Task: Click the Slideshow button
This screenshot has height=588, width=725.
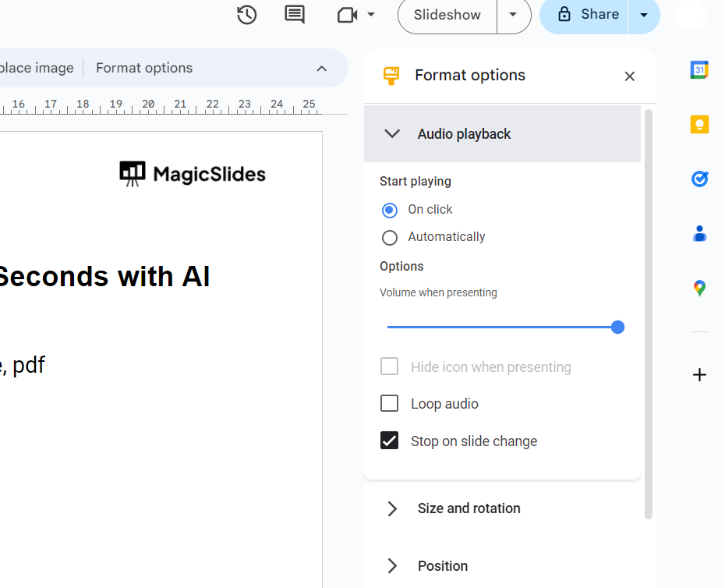Action: pyautogui.click(x=447, y=15)
